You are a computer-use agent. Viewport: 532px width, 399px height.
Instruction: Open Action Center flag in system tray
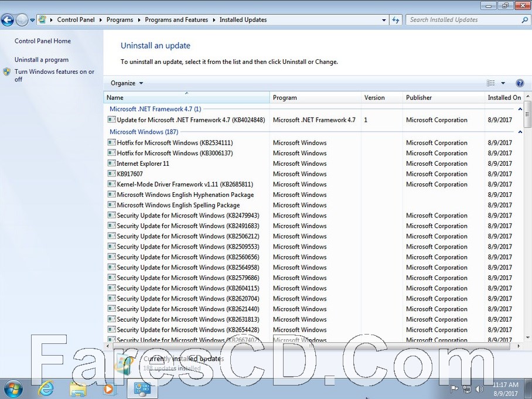(453, 389)
